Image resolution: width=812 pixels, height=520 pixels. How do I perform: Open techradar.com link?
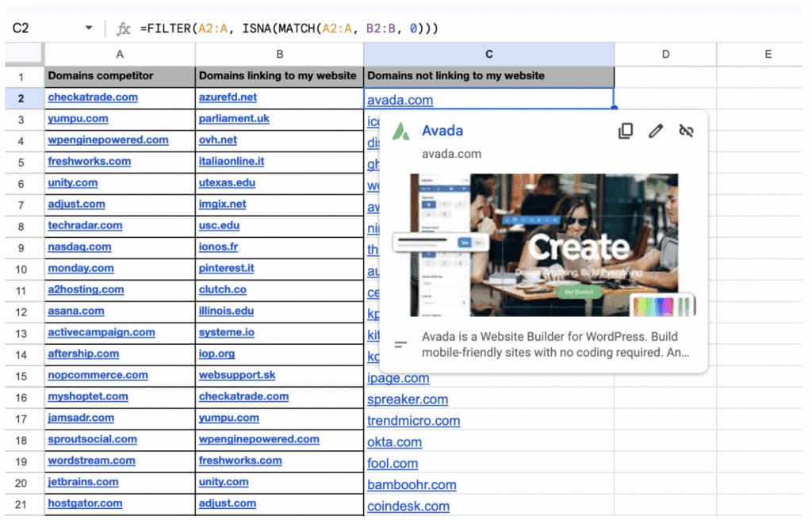[x=85, y=225]
